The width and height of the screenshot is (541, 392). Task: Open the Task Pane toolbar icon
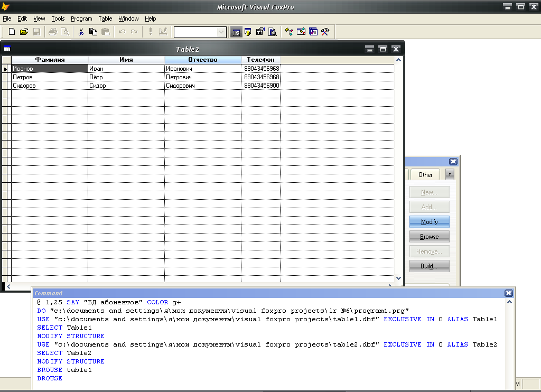coord(313,32)
